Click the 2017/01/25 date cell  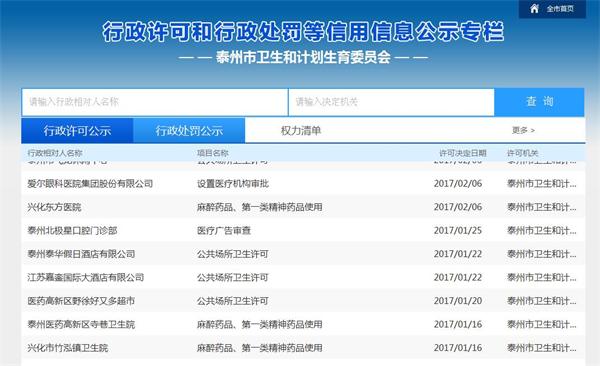tap(458, 230)
